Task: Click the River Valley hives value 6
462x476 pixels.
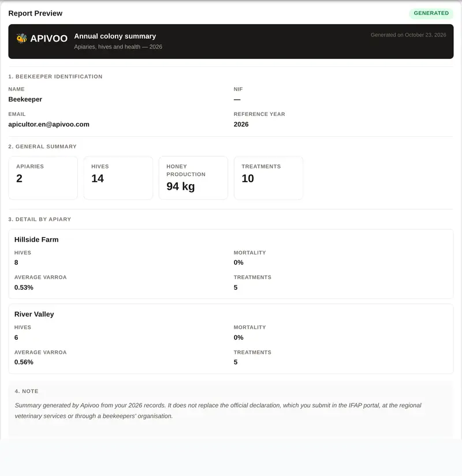Action: click(16, 338)
